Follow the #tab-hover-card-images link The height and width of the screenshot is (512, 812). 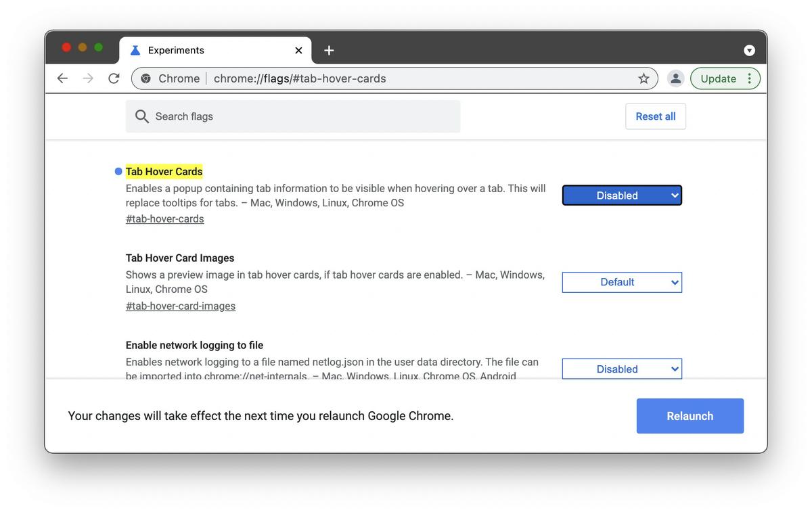[180, 306]
